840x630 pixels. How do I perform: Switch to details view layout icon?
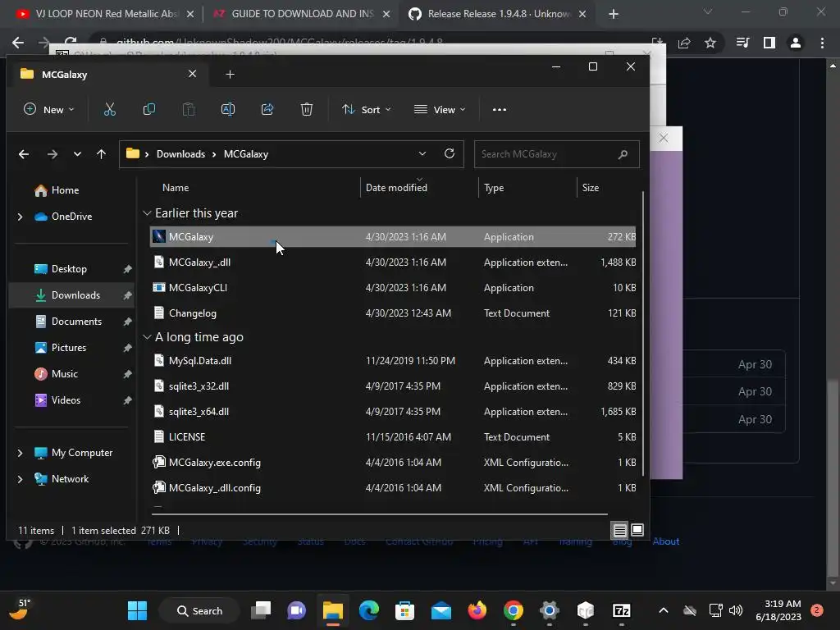pos(620,531)
